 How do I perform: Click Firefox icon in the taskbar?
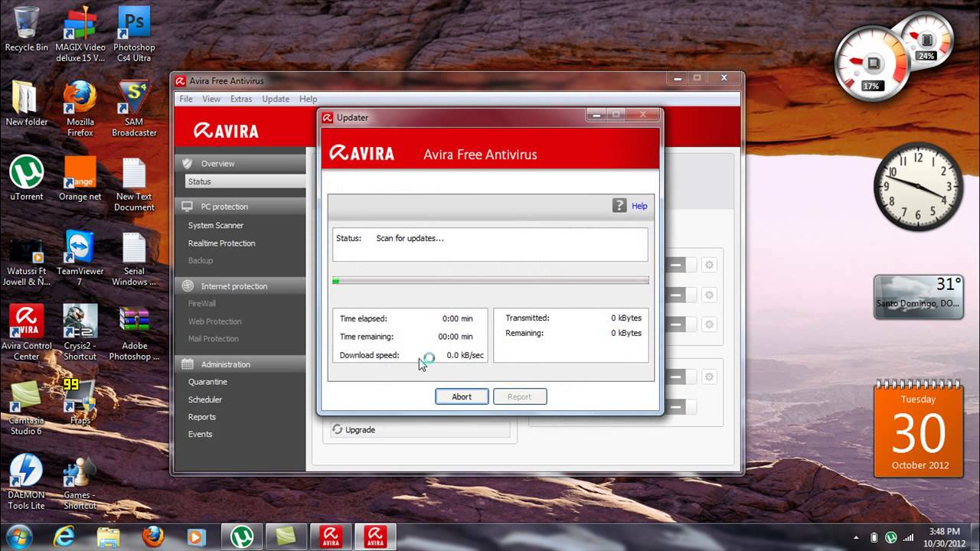(x=153, y=536)
